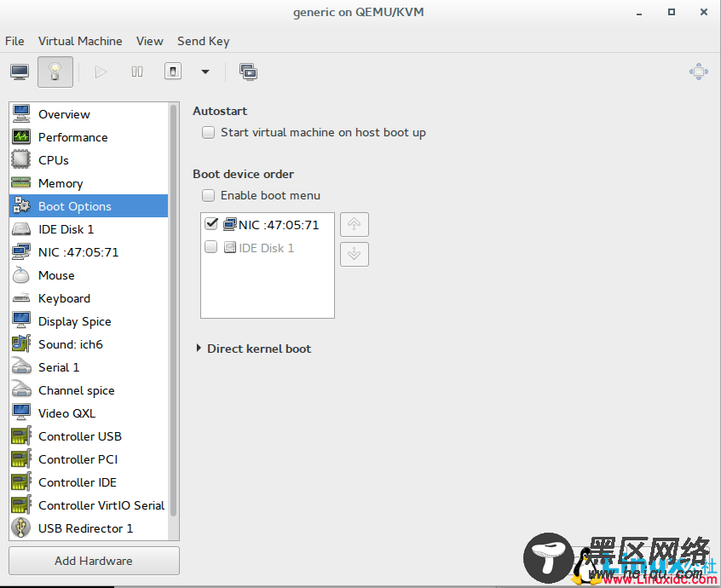Select Overview in hardware list

coord(89,114)
